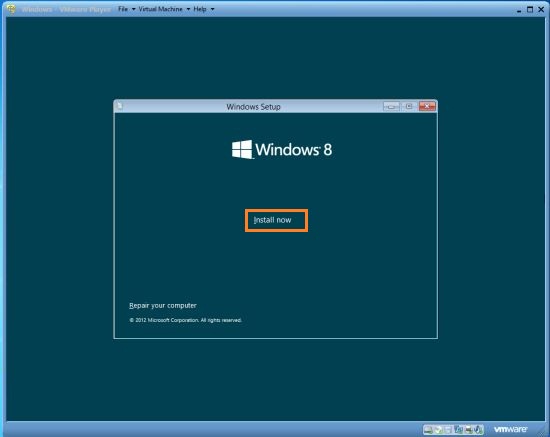Minimize the Windows Setup dialog
This screenshot has height=437, width=550.
coord(391,106)
